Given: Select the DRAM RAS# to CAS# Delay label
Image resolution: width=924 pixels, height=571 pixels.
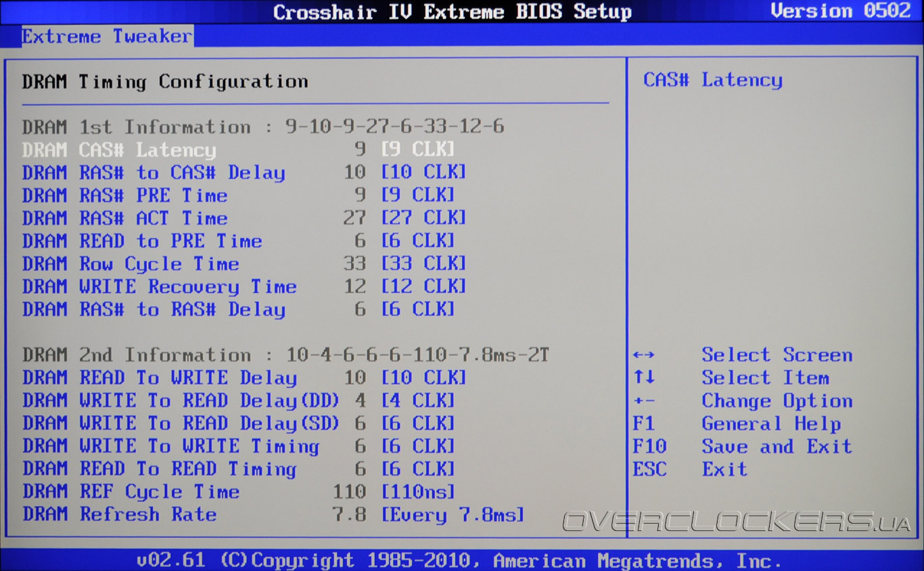Looking at the screenshot, I should [x=154, y=173].
